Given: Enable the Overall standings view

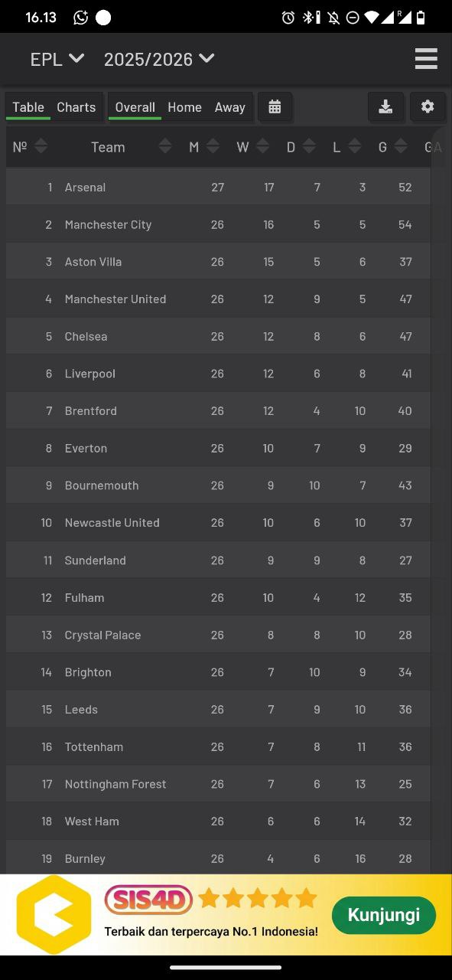Looking at the screenshot, I should pos(135,107).
